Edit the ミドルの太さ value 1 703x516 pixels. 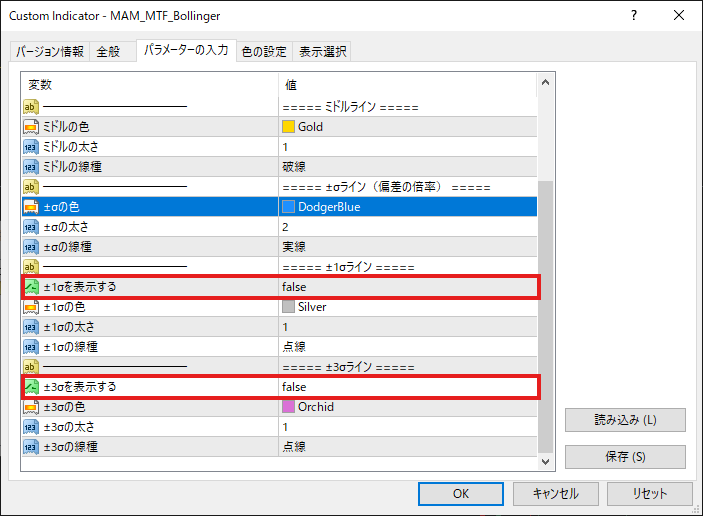coord(408,147)
